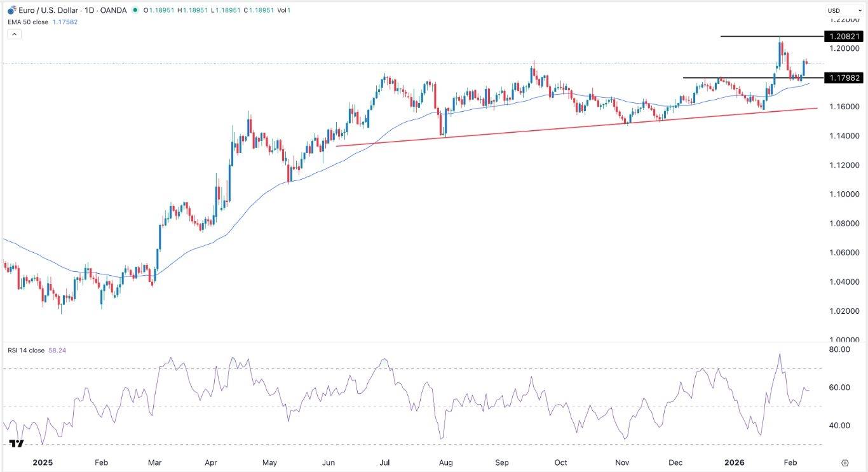Select the green data status dot near OHLC values
This screenshot has width=868, height=472.
(x=135, y=10)
